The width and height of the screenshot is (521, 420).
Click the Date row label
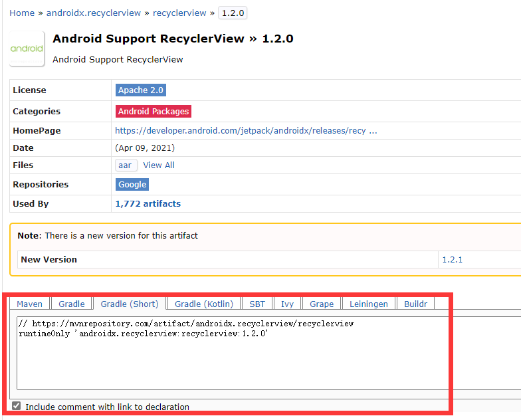pyautogui.click(x=23, y=148)
